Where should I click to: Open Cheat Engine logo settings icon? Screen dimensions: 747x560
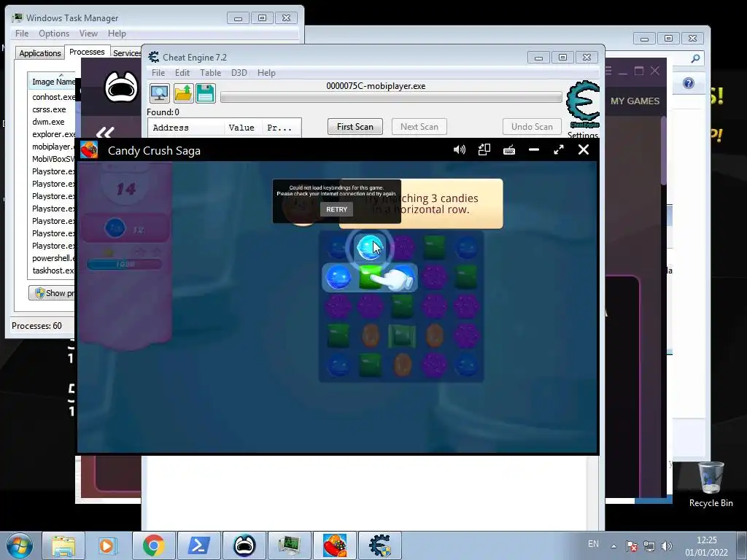tap(583, 104)
